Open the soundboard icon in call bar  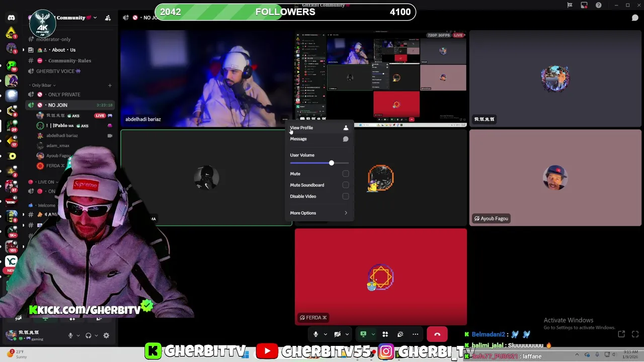(x=400, y=334)
